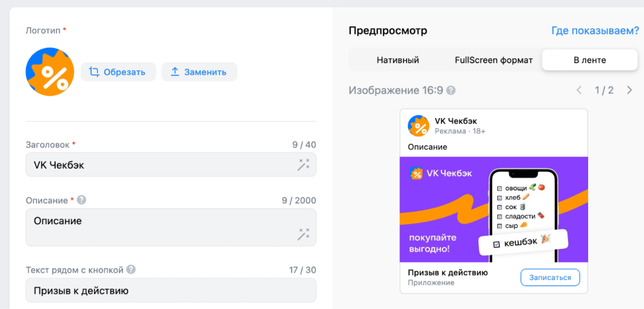Click the previous preview arrow
Image resolution: width=644 pixels, height=309 pixels.
579,90
